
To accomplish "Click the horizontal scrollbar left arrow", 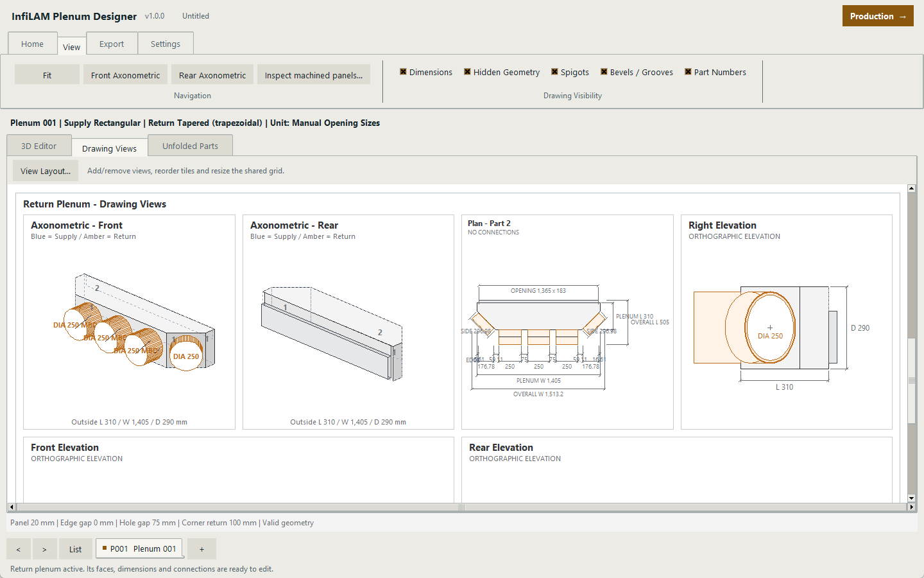I will click(11, 507).
